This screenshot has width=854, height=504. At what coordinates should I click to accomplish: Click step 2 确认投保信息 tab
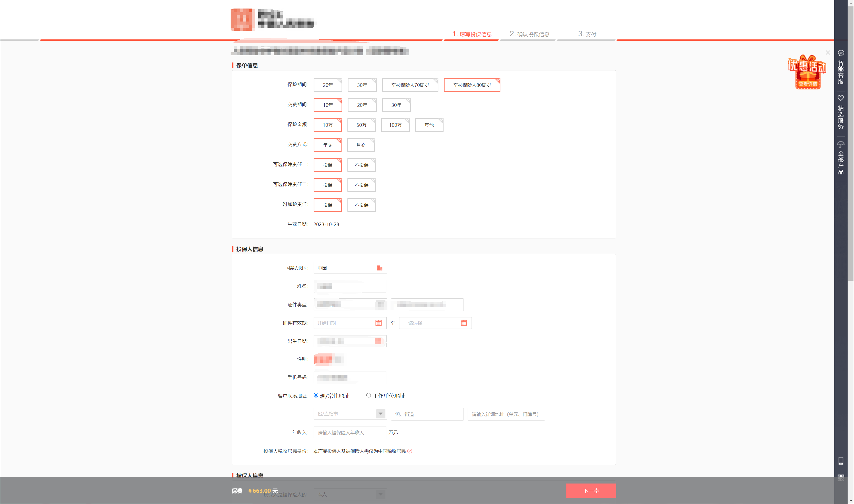coord(529,34)
